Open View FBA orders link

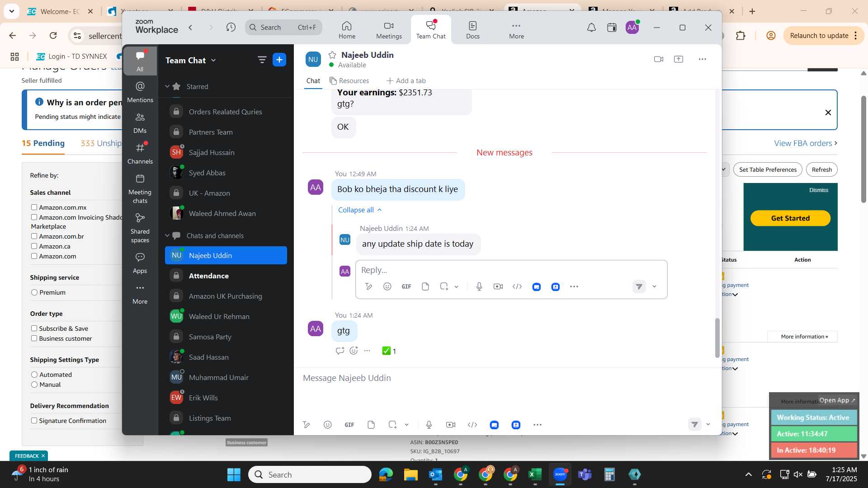806,143
